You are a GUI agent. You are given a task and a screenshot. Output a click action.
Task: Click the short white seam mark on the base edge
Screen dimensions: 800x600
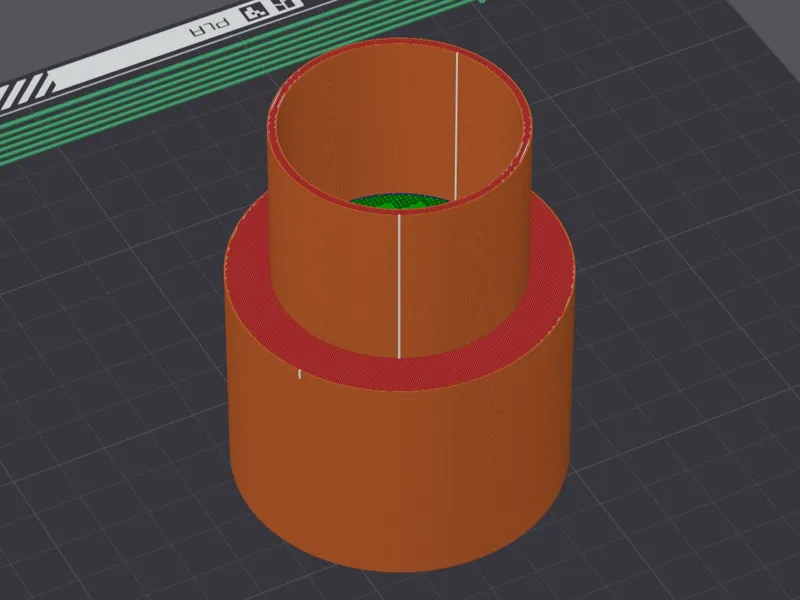pyautogui.click(x=299, y=374)
